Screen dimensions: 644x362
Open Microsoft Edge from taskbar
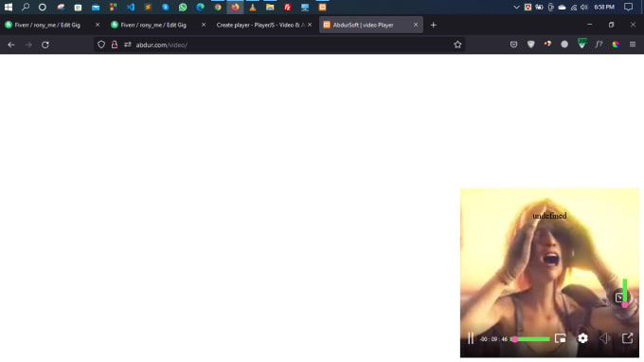click(x=201, y=7)
